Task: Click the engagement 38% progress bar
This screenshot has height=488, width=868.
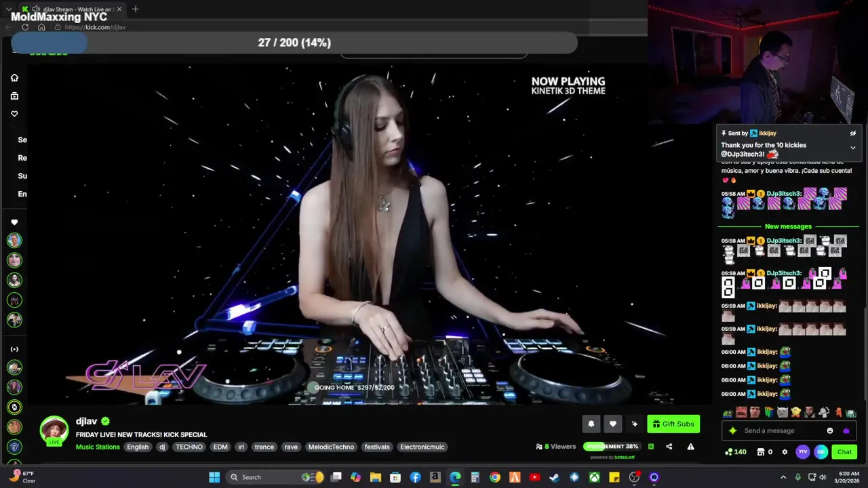Action: pyautogui.click(x=611, y=447)
